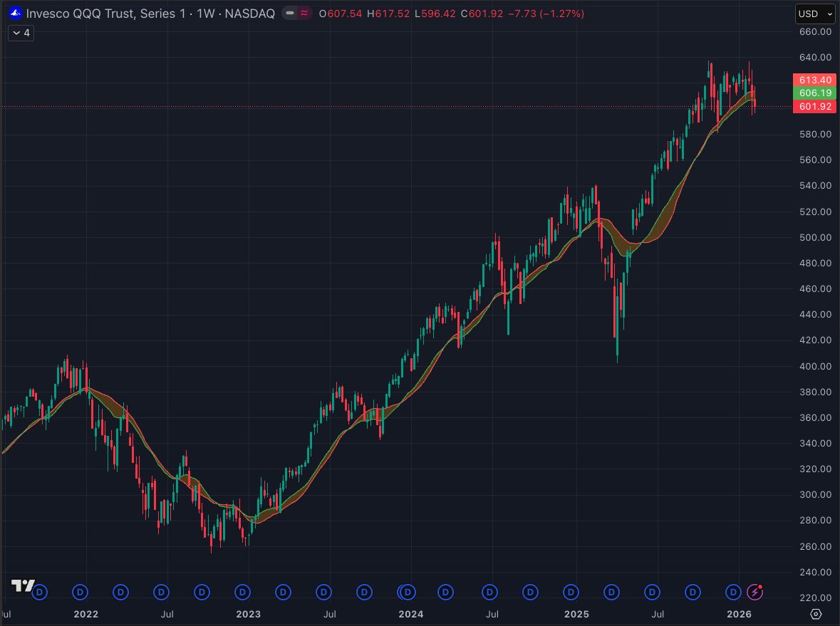Open dividend marker above the Jul 2025 label
840x626 pixels.
pyautogui.click(x=652, y=593)
